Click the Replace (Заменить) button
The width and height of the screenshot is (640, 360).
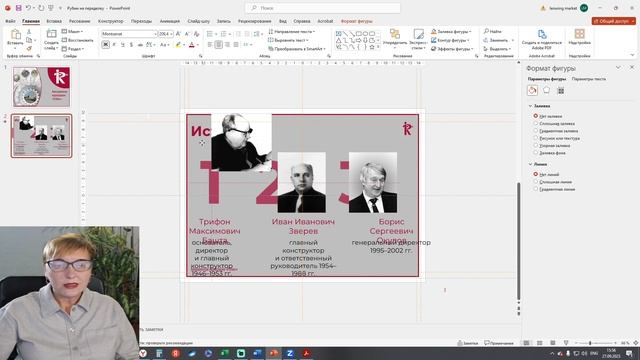click(496, 40)
